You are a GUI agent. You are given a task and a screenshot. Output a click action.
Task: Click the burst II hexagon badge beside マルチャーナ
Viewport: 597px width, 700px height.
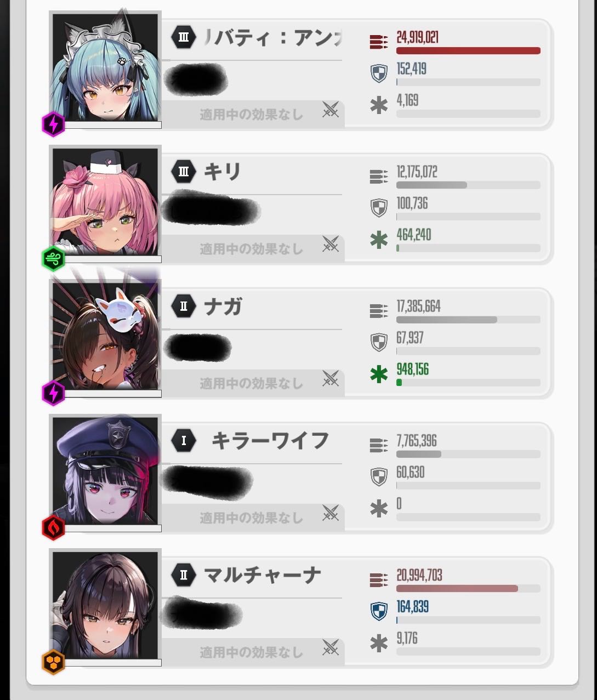coord(184,574)
